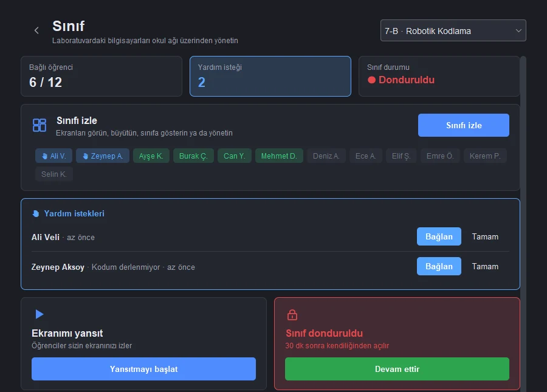This screenshot has height=392, width=547.
Task: Click the red status dot beside Donduruldu
Action: coord(371,80)
